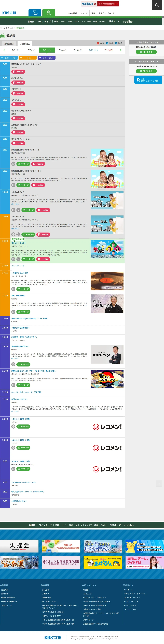Open ラインナップ in the top green navigation
The height and width of the screenshot is (644, 164).
[x=44, y=21]
